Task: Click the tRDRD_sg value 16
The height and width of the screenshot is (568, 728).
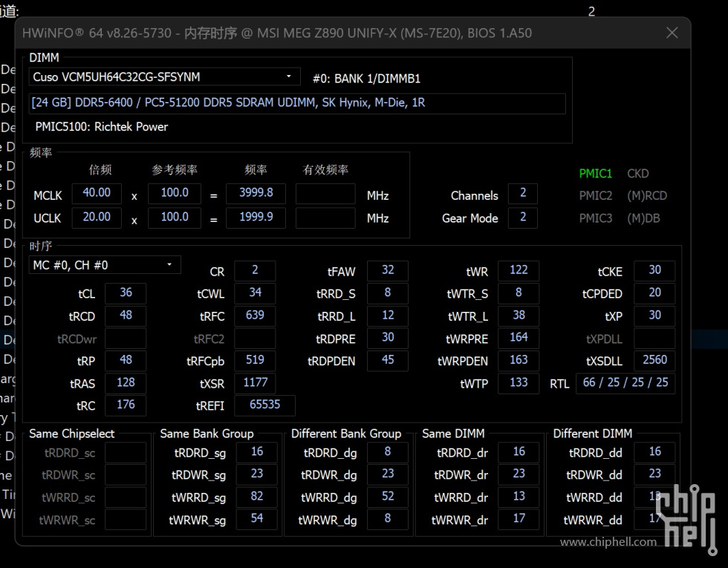Action: point(257,452)
